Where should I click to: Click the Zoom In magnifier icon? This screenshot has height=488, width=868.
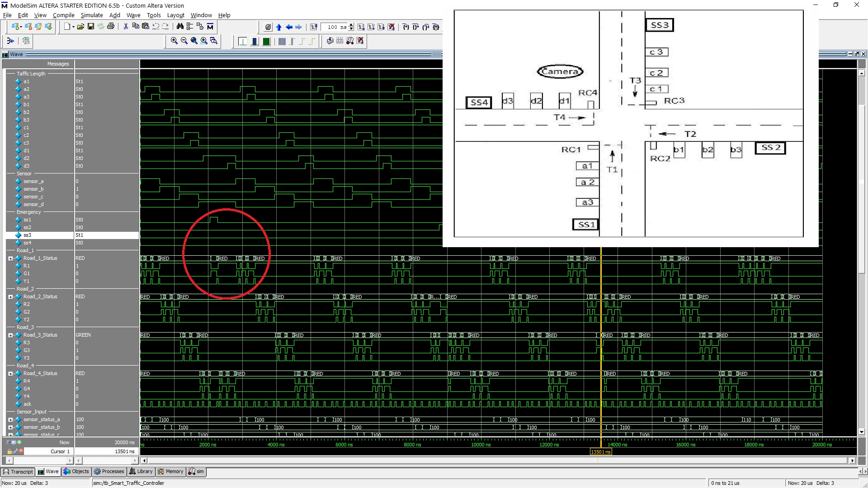[x=174, y=41]
